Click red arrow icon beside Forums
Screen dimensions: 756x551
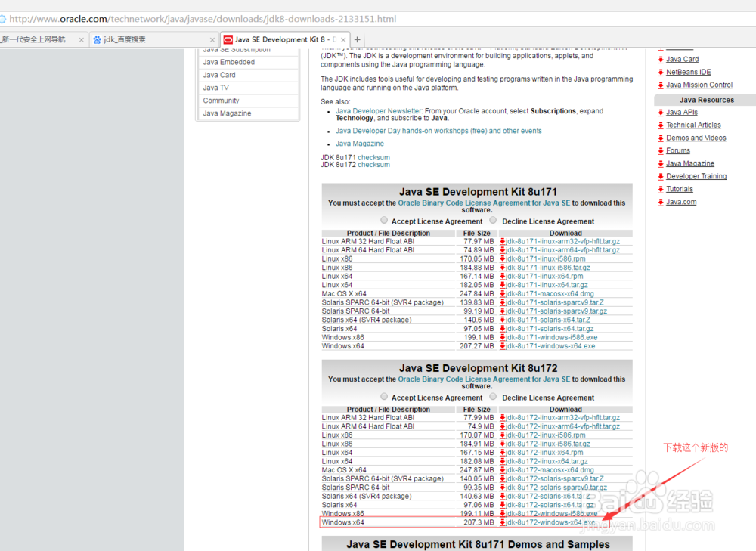pyautogui.click(x=661, y=151)
